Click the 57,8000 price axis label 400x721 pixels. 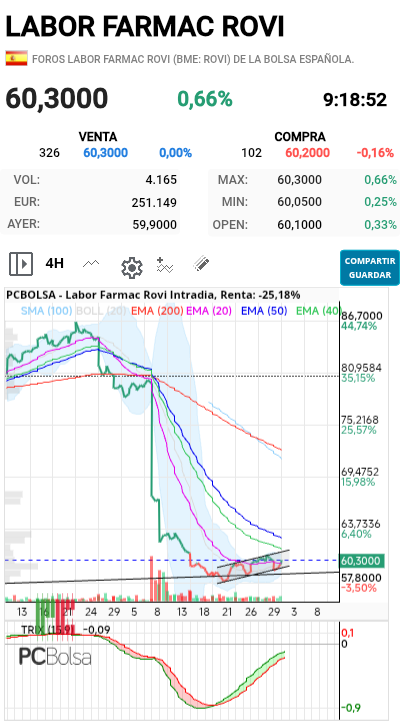click(361, 578)
